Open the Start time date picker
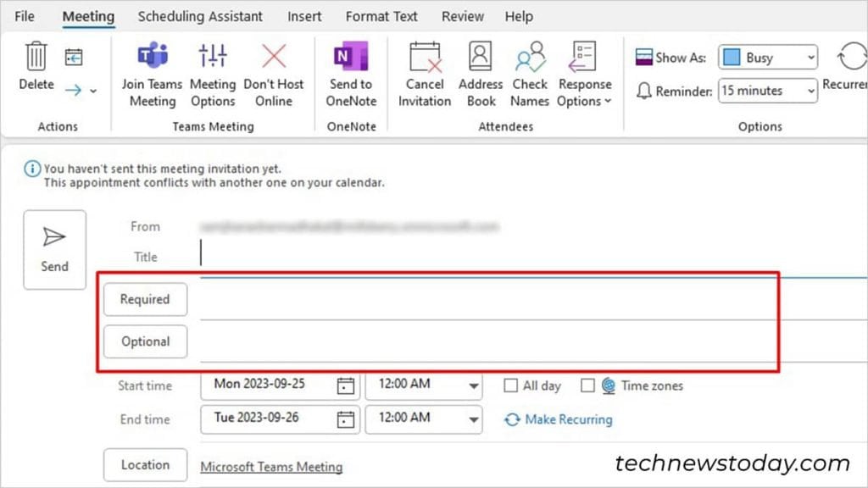The height and width of the screenshot is (488, 868). pyautogui.click(x=345, y=385)
